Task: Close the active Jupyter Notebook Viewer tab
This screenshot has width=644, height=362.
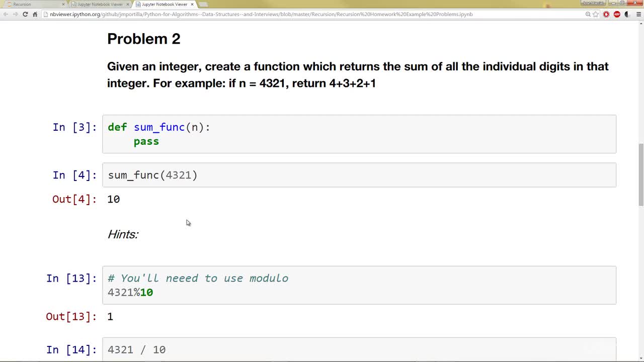Action: click(x=192, y=4)
